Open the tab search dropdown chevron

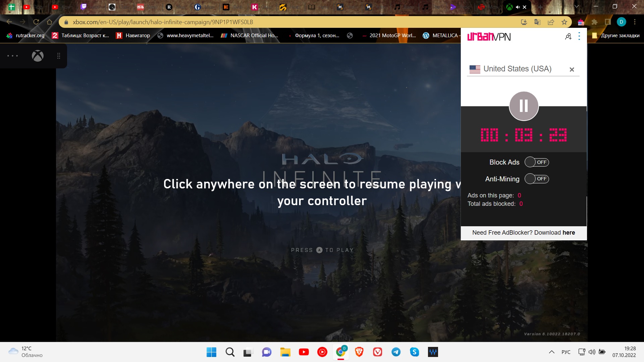point(577,6)
